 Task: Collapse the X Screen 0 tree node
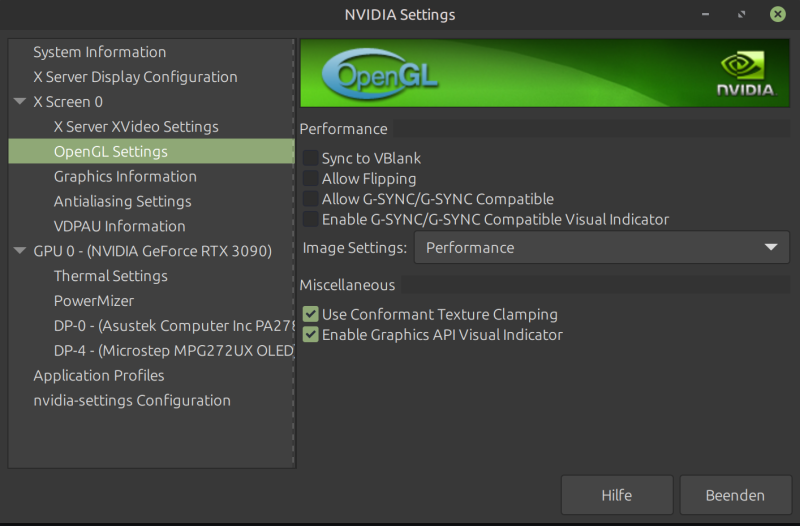(x=20, y=101)
